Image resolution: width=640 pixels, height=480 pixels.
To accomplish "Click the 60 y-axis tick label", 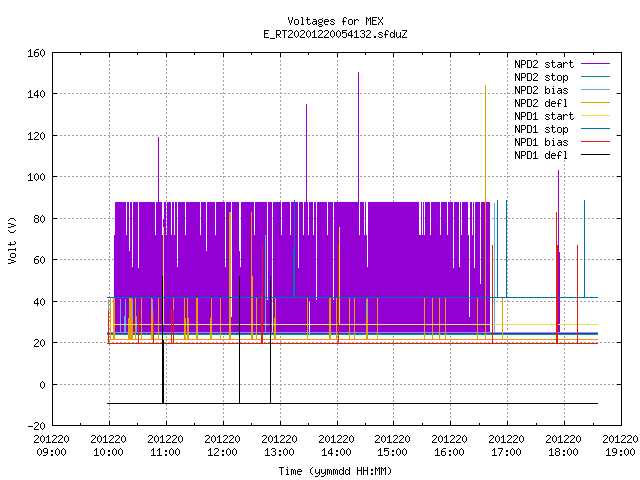I will [39, 260].
